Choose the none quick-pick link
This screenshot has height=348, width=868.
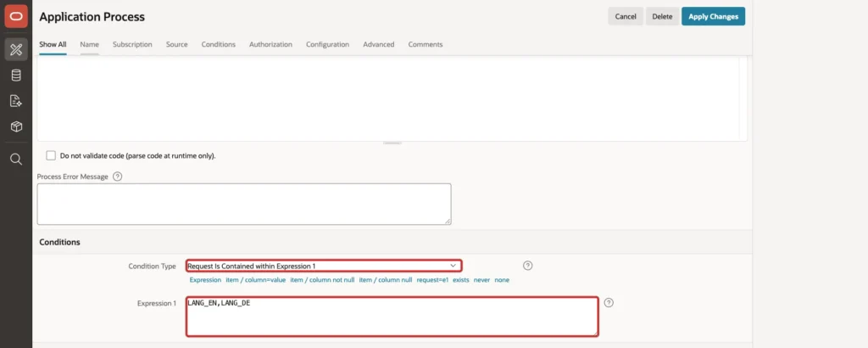click(502, 280)
